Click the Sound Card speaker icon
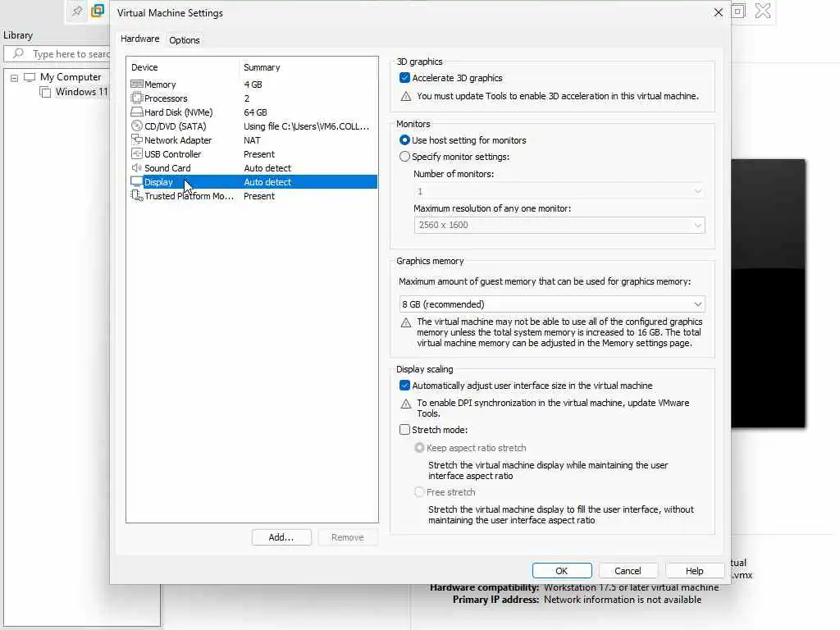Viewport: 840px width, 630px height. (x=137, y=167)
